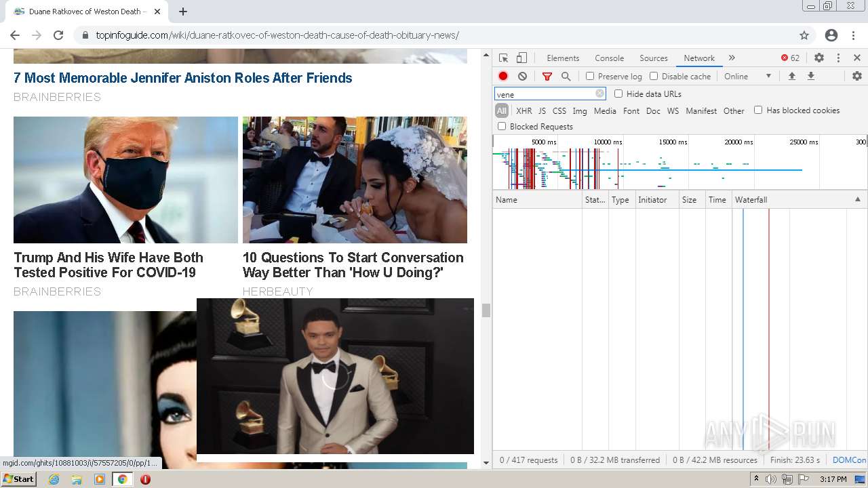Select the Network tab
Image resolution: width=868 pixels, height=488 pixels.
[x=699, y=58]
